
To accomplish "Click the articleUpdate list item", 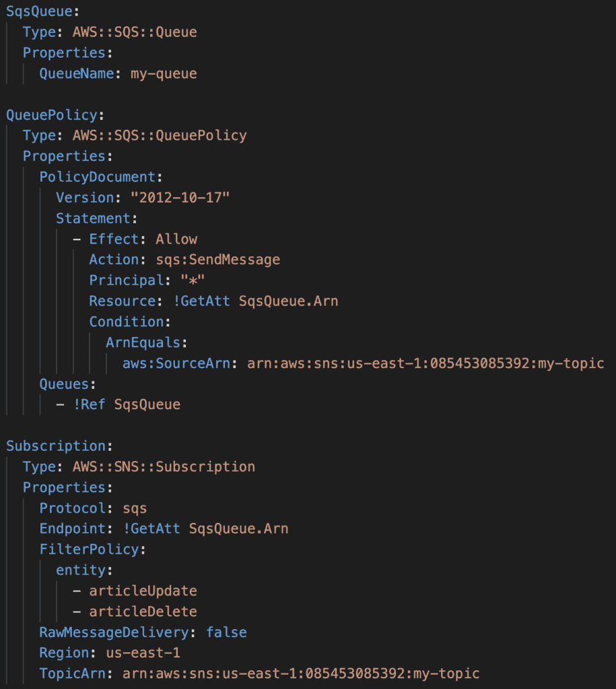I will [143, 591].
